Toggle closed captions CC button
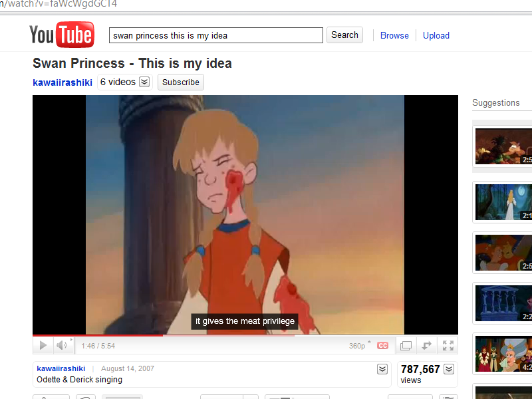 (x=383, y=345)
